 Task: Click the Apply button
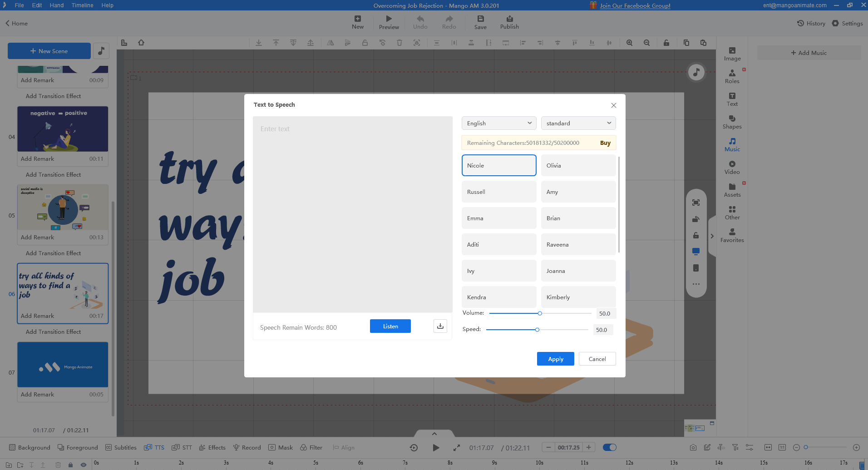pos(555,359)
